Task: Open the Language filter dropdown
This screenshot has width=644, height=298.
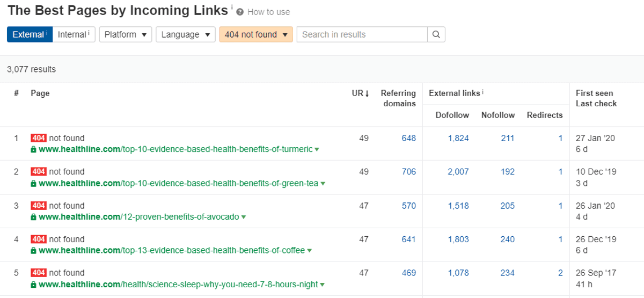Action: coord(186,34)
